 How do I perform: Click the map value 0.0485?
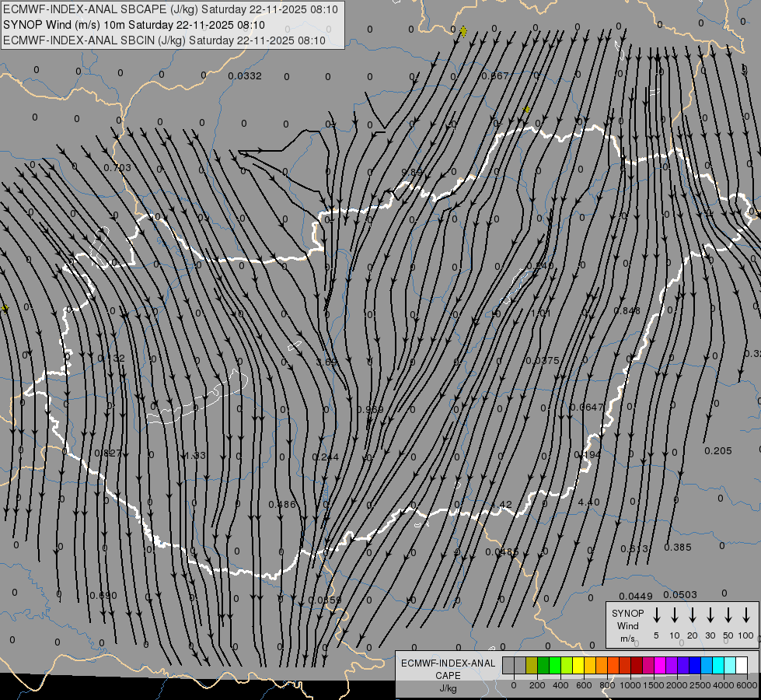click(x=502, y=552)
